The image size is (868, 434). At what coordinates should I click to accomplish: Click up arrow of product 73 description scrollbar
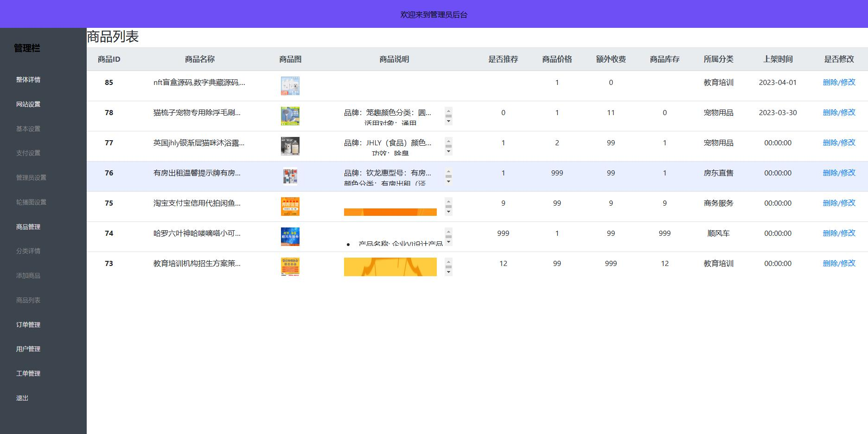448,261
